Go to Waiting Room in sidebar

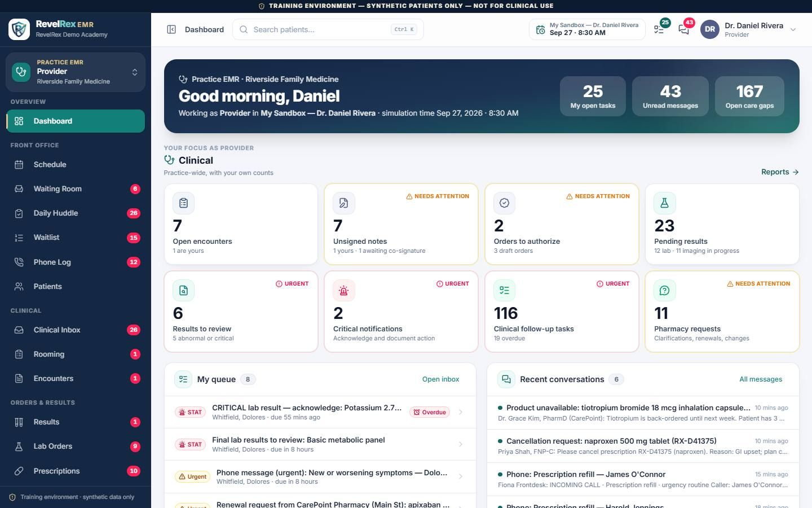[x=76, y=189]
